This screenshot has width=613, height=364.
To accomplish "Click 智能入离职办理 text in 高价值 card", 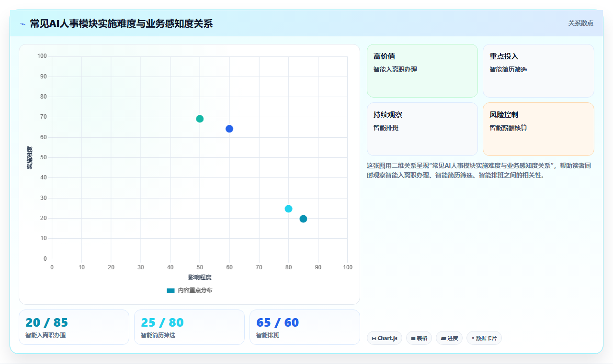I will (x=395, y=69).
